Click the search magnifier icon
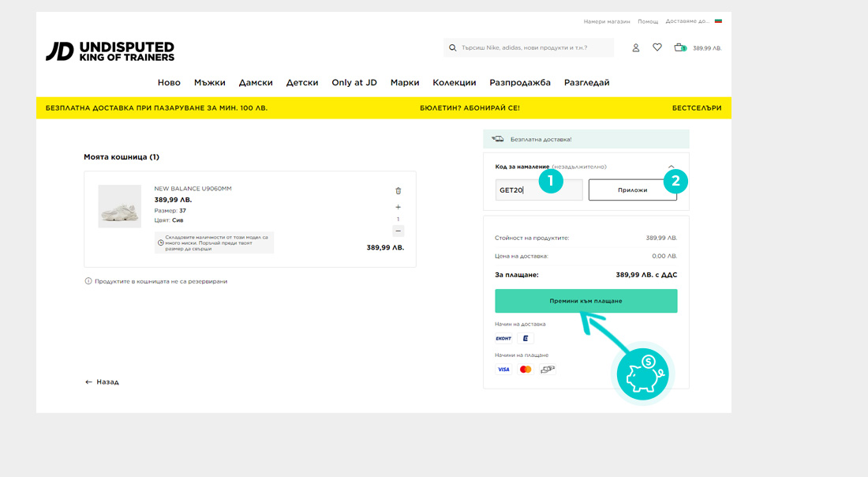 452,47
